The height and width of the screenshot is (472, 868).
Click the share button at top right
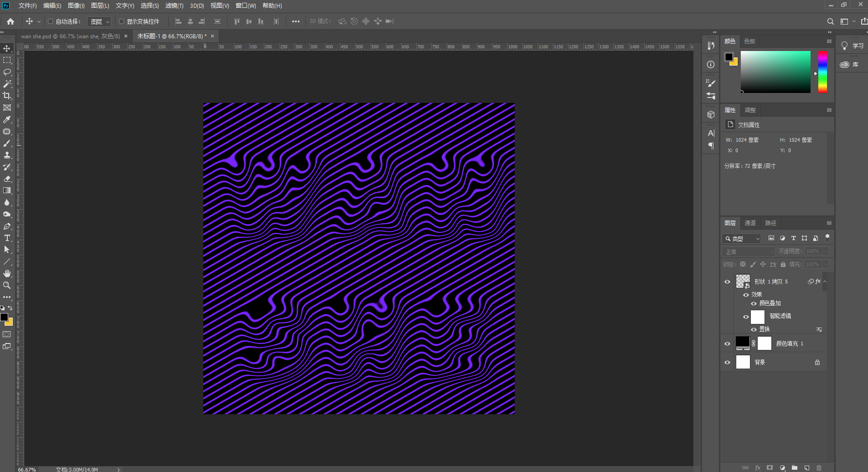(864, 21)
